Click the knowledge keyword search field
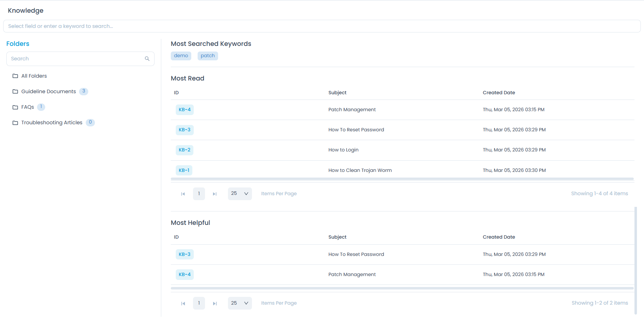The height and width of the screenshot is (317, 644). 321,26
